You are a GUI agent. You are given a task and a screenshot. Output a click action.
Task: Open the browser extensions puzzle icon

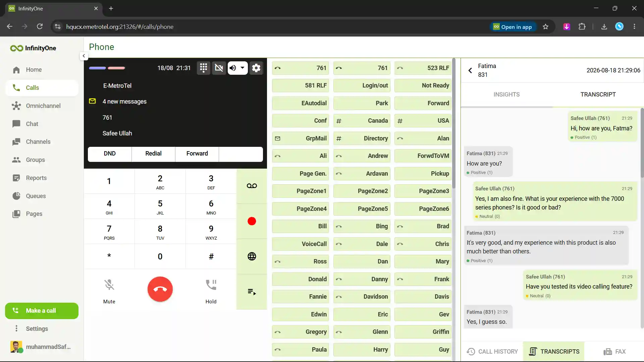[582, 27]
